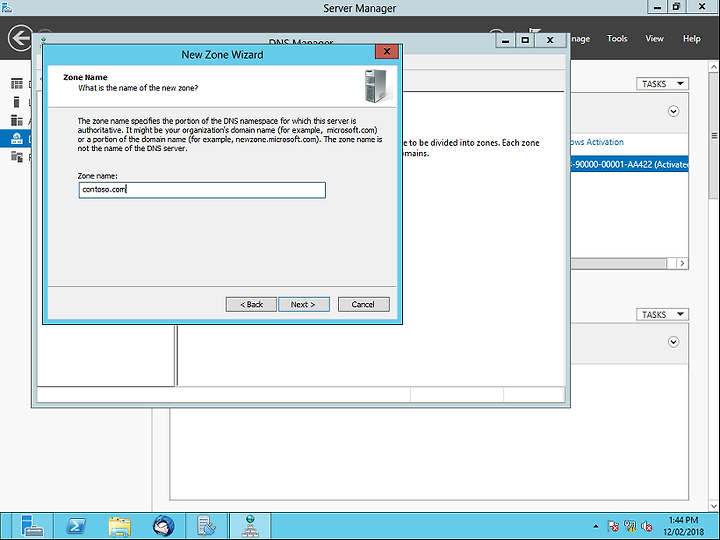Select the DNS role icon in sidebar

17,138
